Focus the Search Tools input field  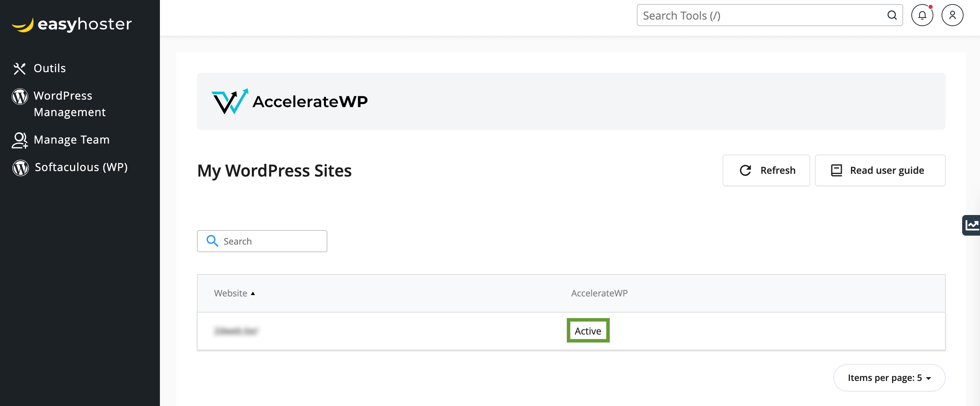761,15
